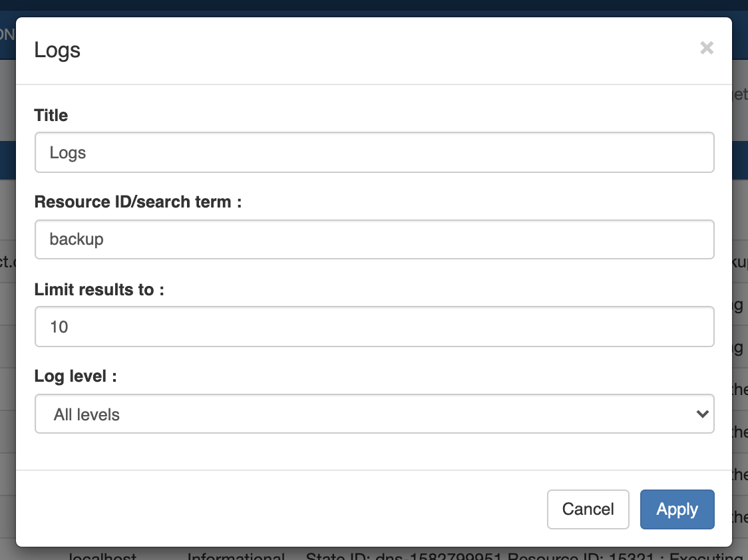This screenshot has height=560, width=748.
Task: Click into the Title text field
Action: (374, 152)
